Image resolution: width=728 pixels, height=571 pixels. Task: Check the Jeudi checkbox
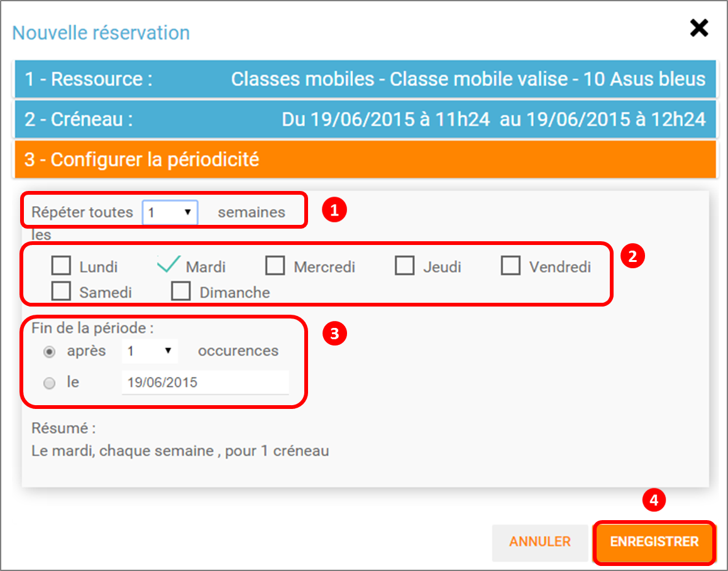click(x=405, y=266)
